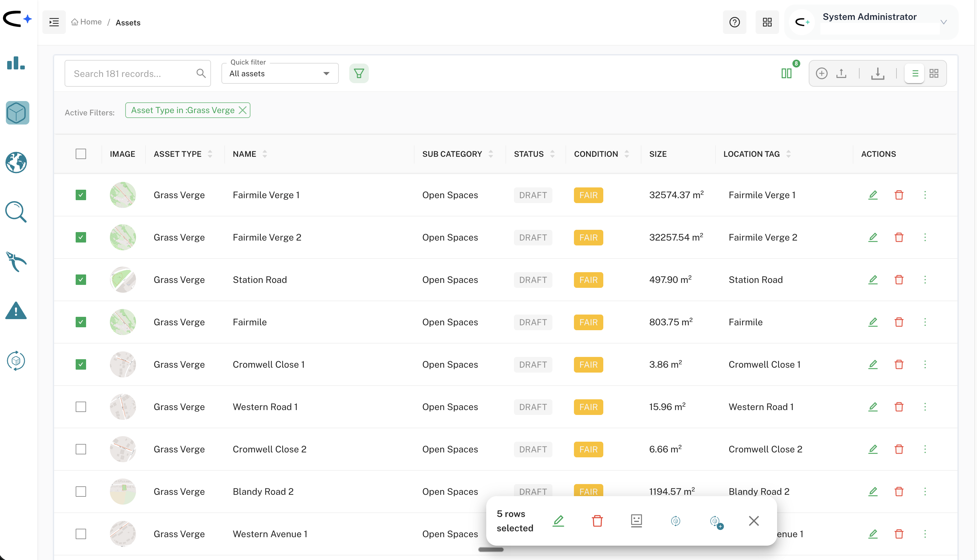Open the column chooser icon with badge 8
This screenshot has width=977, height=560.
pyautogui.click(x=787, y=73)
